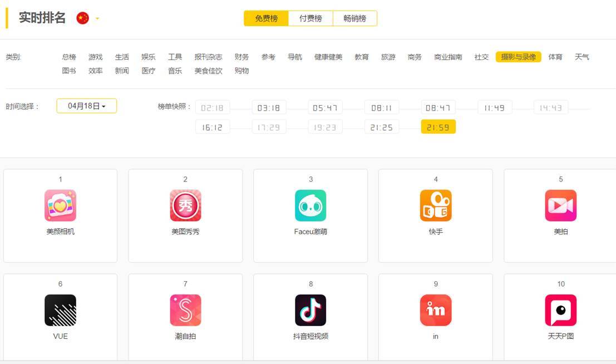Click the VUE app icon

click(x=60, y=310)
